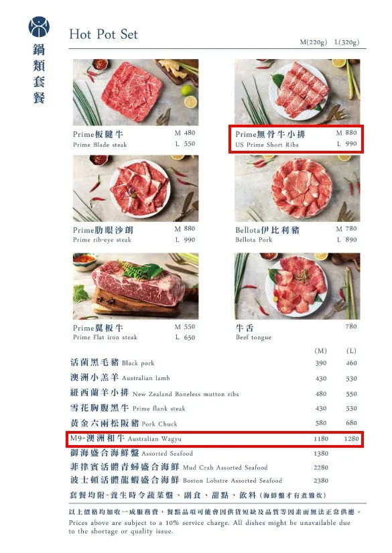Open the Prime rib-eye steak image
Image resolution: width=392 pixels, height=553 pixels.
click(136, 188)
